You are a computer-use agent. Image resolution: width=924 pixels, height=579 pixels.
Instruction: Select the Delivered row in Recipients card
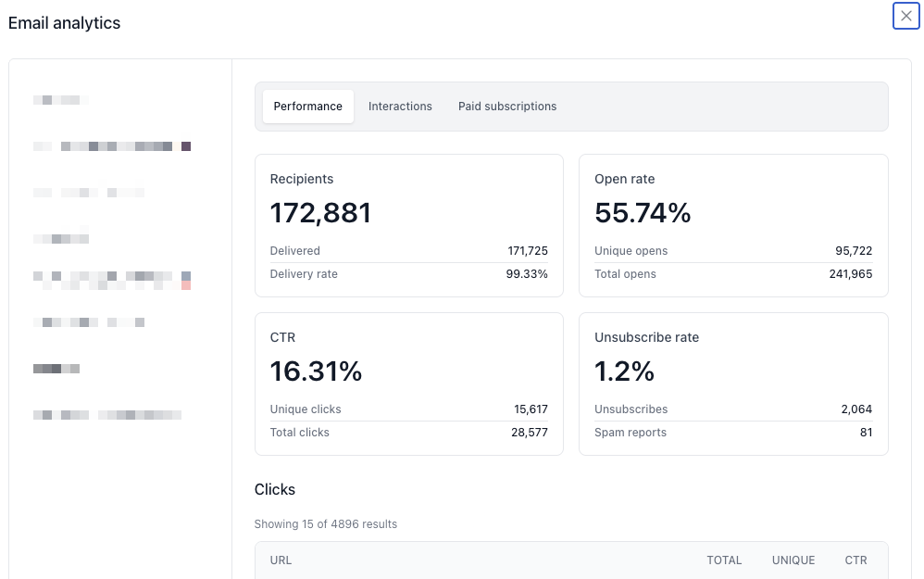pos(408,251)
